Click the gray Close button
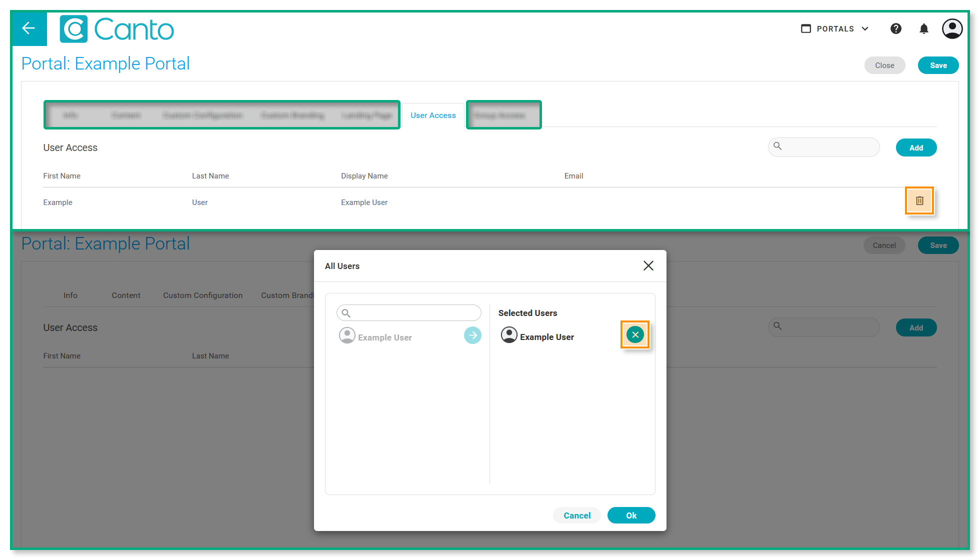The width and height of the screenshot is (980, 560). [x=884, y=65]
